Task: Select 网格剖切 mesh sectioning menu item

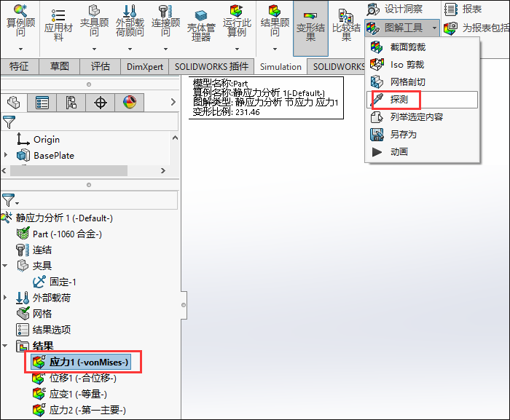Action: click(x=422, y=82)
